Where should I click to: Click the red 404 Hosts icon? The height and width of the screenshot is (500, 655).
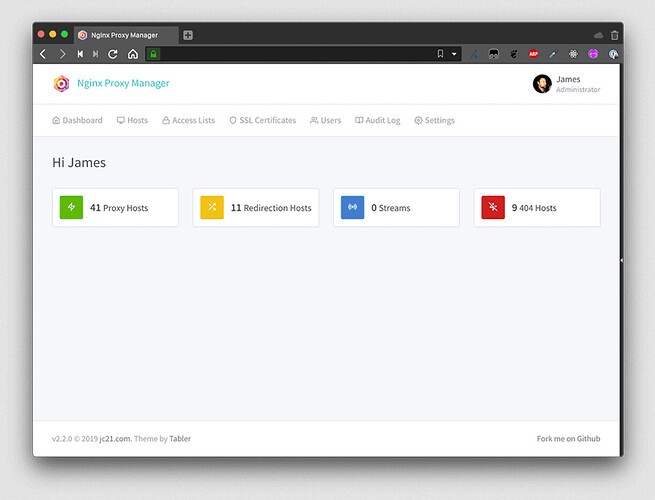point(493,207)
